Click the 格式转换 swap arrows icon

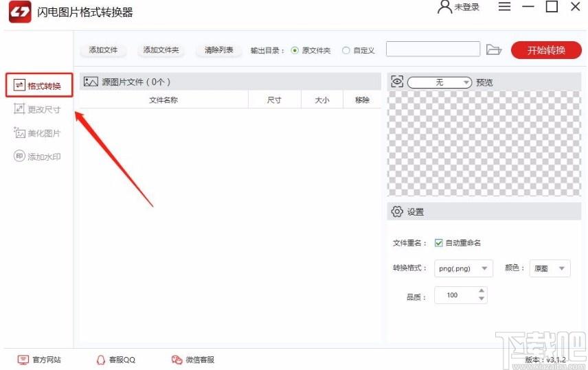pos(19,85)
